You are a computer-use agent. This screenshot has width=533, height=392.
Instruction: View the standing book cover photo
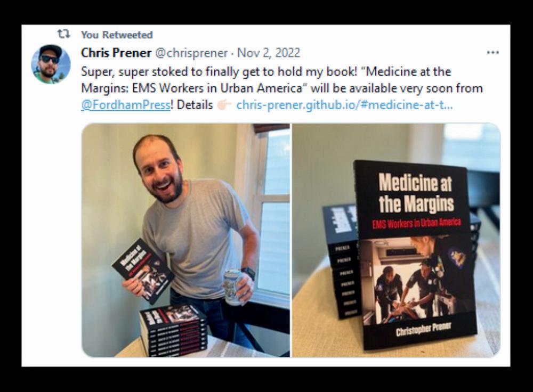click(396, 240)
